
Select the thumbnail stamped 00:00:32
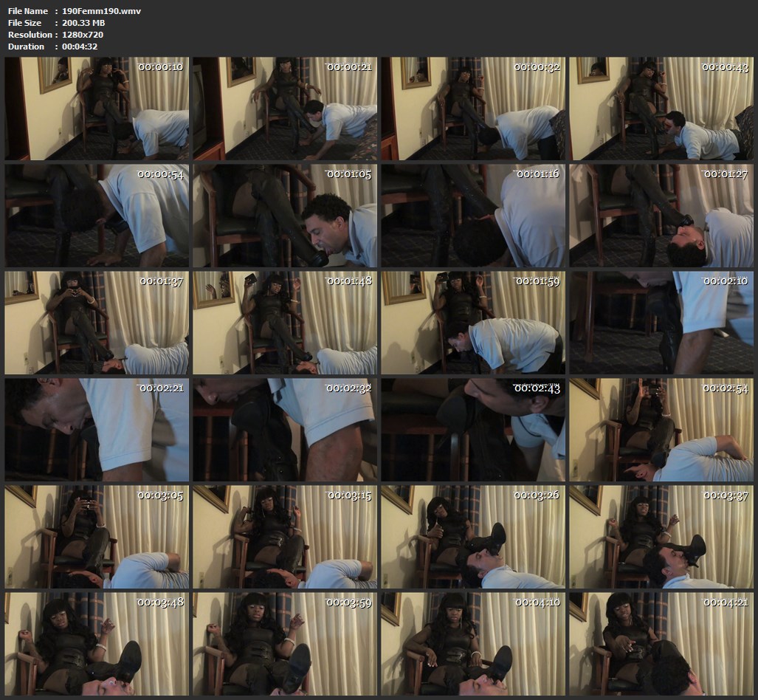pos(473,109)
